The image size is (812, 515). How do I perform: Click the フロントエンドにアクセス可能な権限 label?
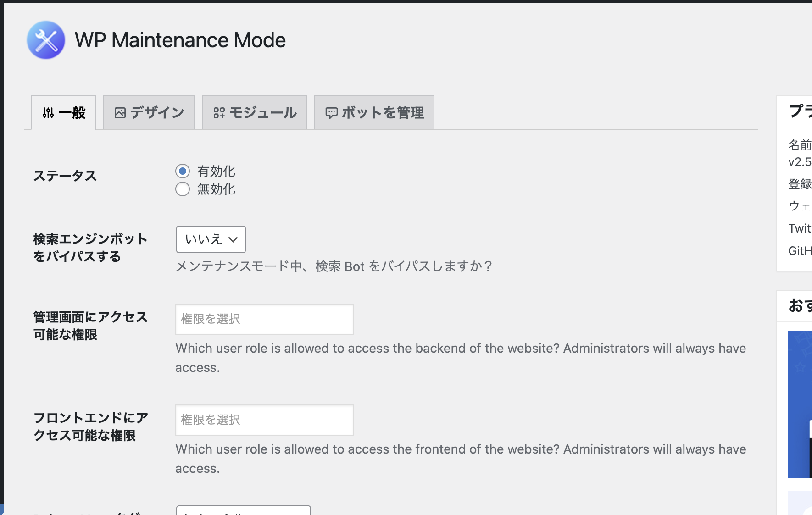point(91,426)
